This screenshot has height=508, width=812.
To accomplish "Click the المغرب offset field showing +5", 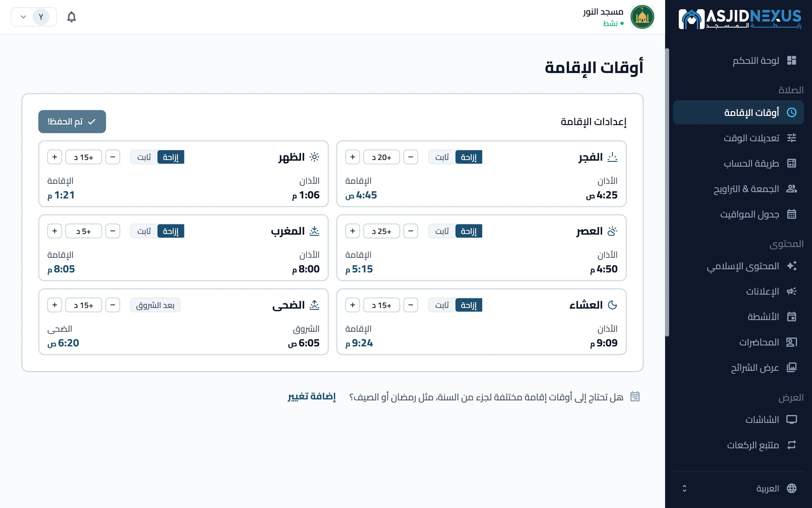I will pyautogui.click(x=83, y=231).
